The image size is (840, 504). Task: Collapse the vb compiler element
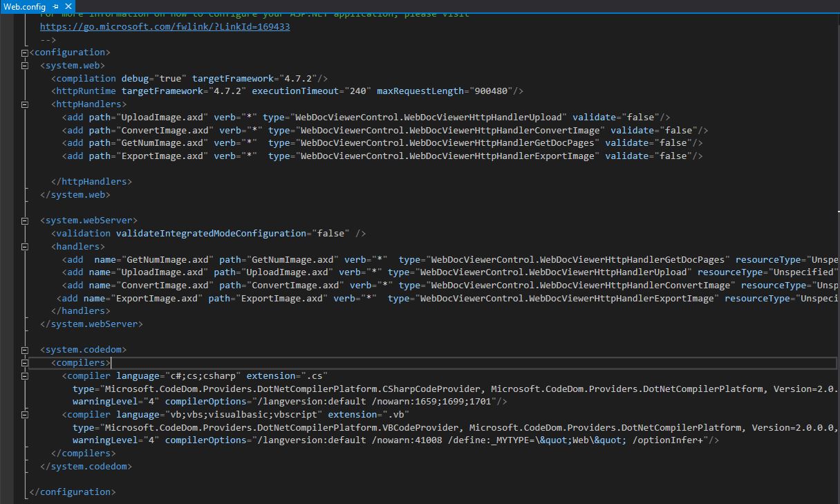click(x=25, y=415)
